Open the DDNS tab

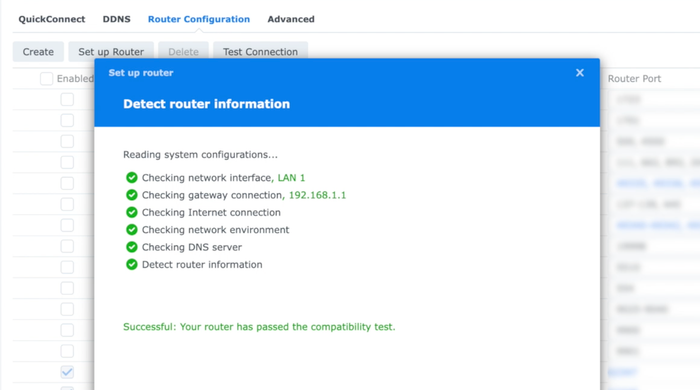click(x=117, y=19)
